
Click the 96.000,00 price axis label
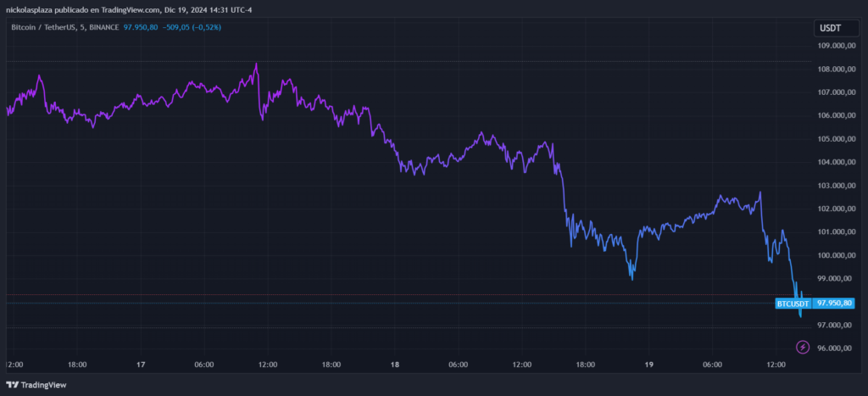835,349
